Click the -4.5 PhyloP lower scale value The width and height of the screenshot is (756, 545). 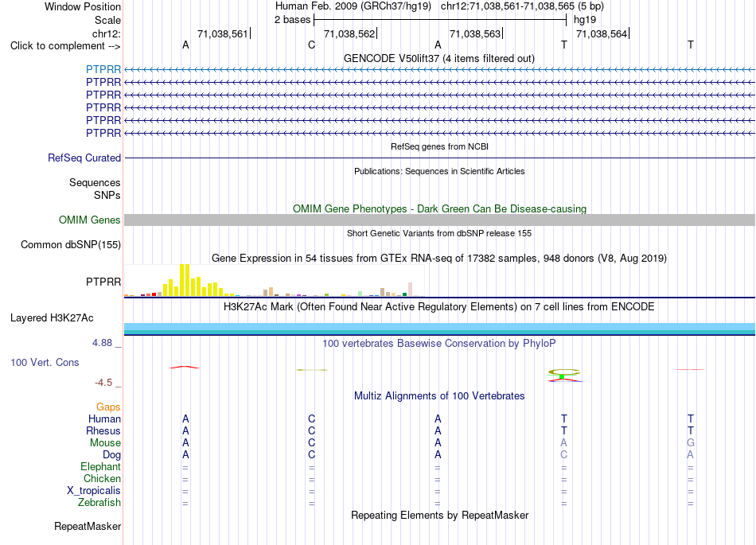[103, 383]
